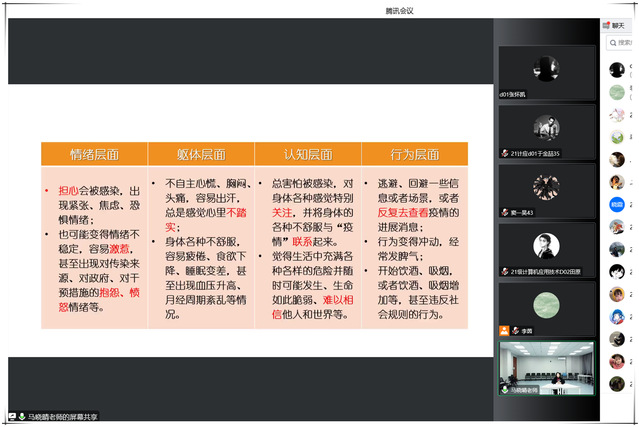Open the highlighted 马晓晴老师 video tile
The height and width of the screenshot is (427, 639).
(x=546, y=367)
